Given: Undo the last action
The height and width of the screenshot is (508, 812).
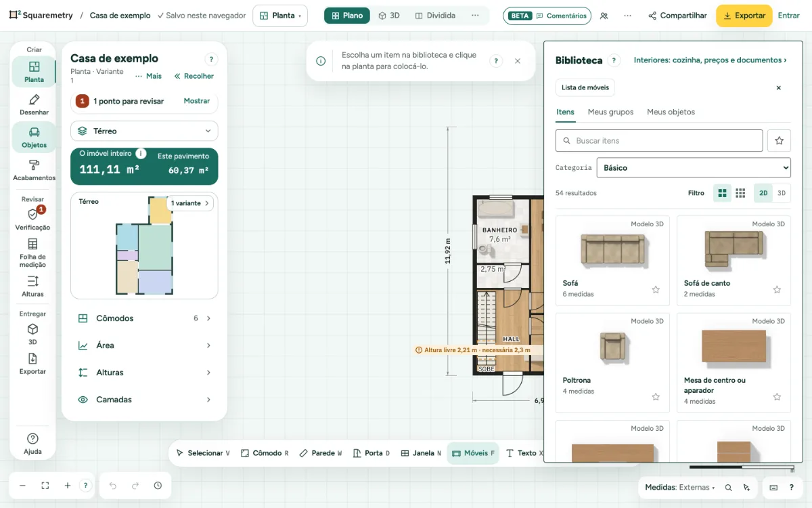Looking at the screenshot, I should (x=113, y=486).
